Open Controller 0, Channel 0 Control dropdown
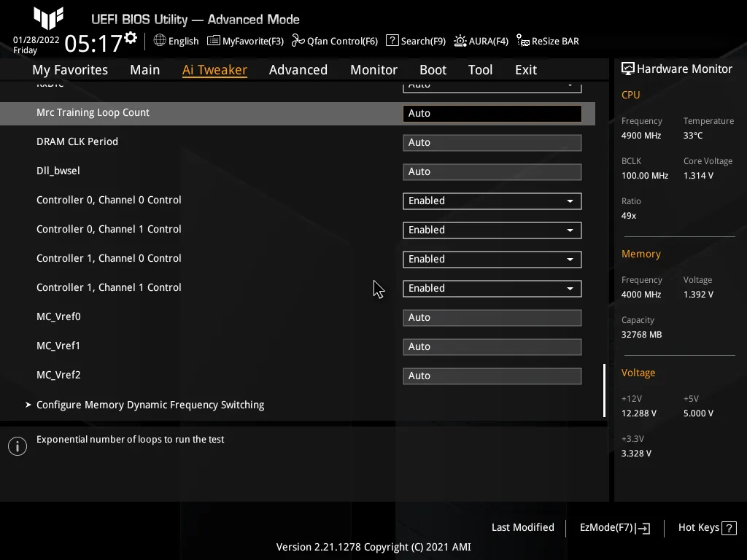 (492, 201)
